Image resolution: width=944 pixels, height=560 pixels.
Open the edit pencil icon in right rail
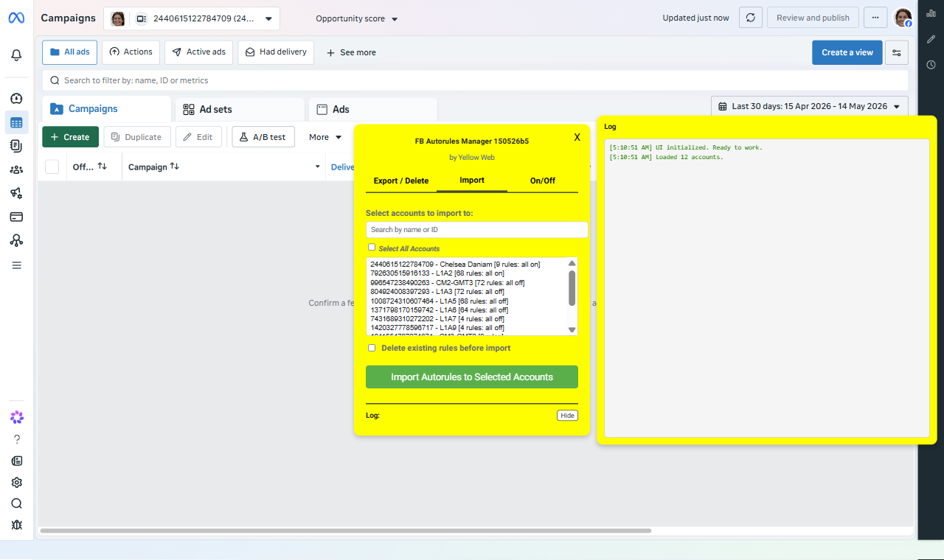pos(931,39)
